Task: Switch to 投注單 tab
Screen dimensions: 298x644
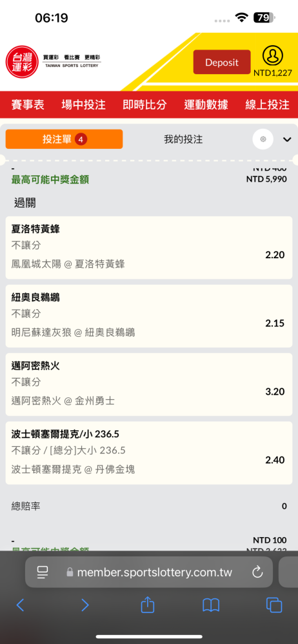Action: coord(65,139)
